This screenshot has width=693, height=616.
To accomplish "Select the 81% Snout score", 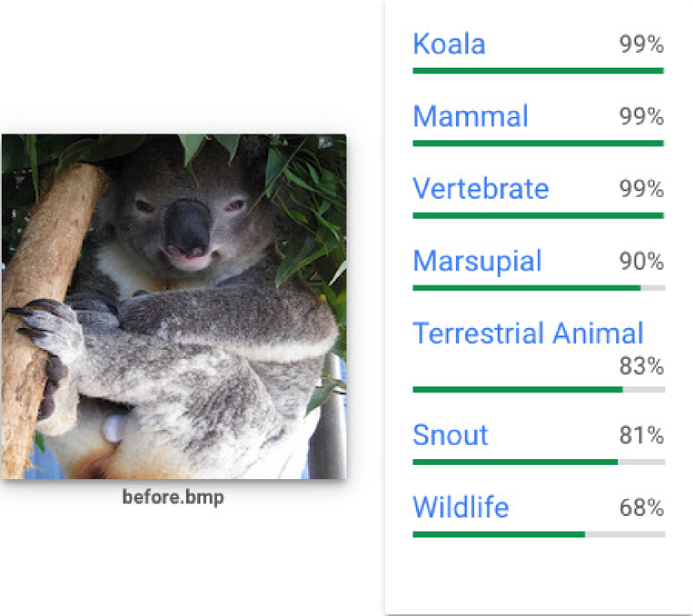I will pos(641,436).
